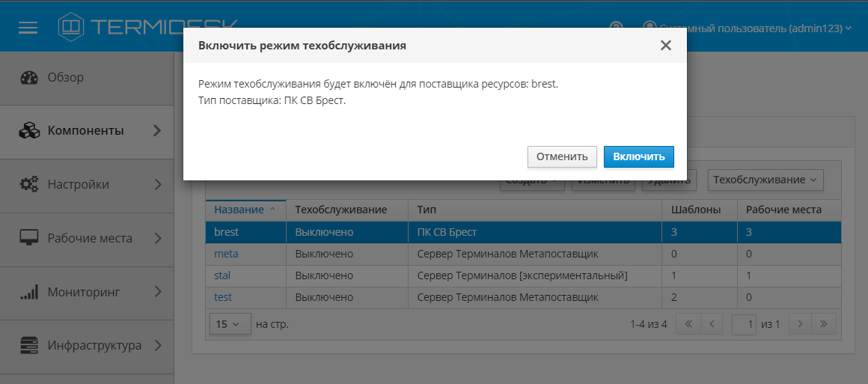Click the Компоненты cubes icon
Screen dimensions: 868x384
coord(29,130)
